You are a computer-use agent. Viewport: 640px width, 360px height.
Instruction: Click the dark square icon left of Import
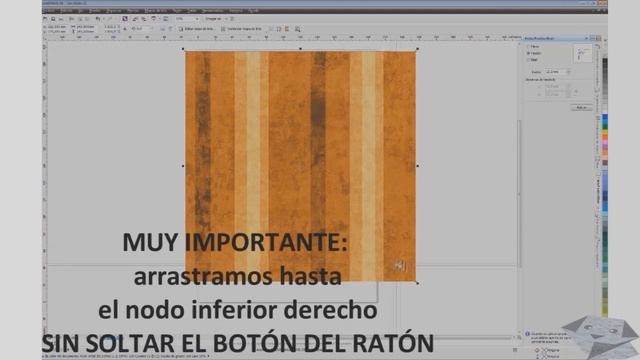(x=125, y=19)
